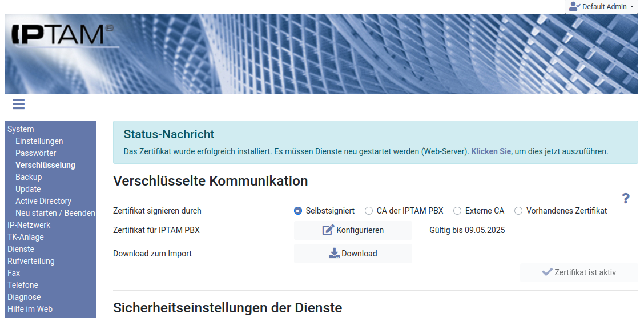
Task: Open the Backup menu item
Action: pyautogui.click(x=29, y=177)
